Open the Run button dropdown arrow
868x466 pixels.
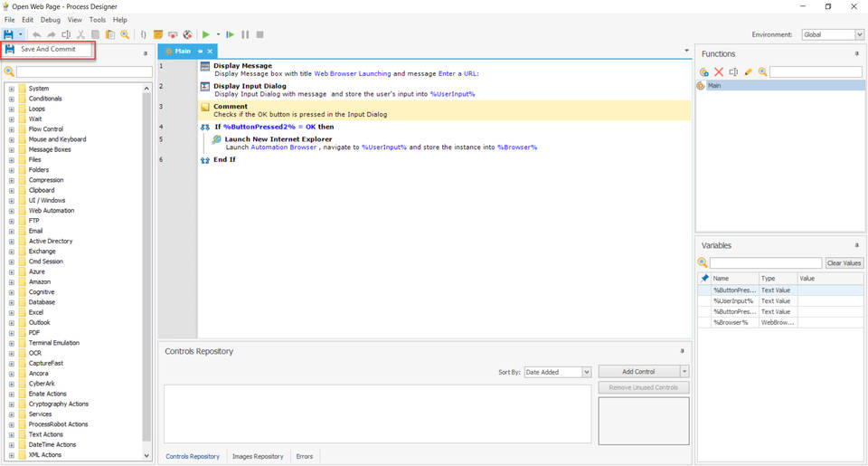(218, 34)
